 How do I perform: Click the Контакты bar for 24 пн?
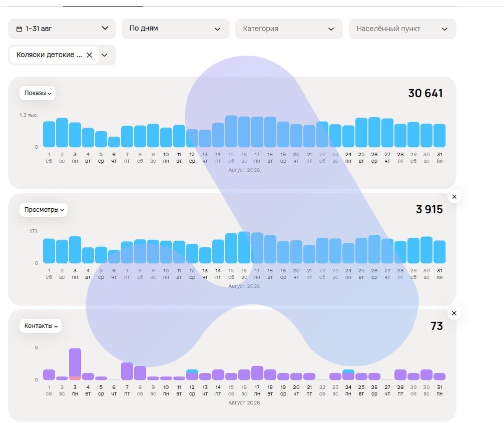pyautogui.click(x=348, y=375)
